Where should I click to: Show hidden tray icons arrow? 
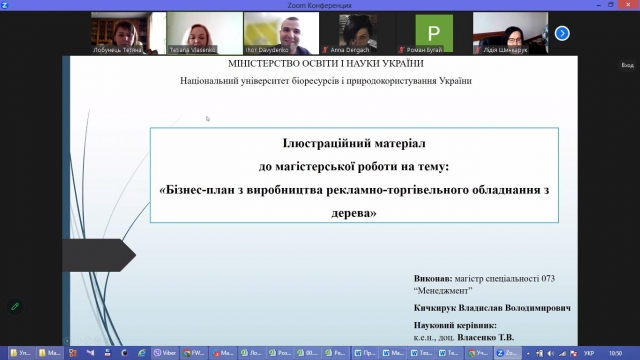[528, 353]
